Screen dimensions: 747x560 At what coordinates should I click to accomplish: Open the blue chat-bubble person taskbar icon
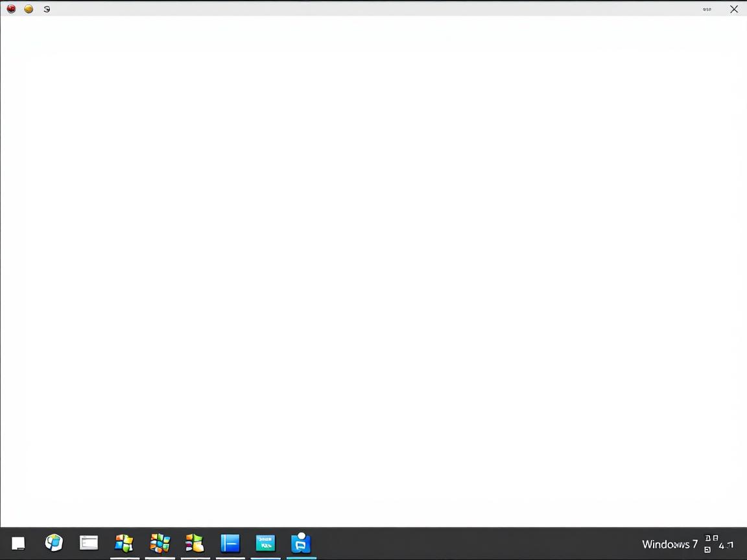click(301, 543)
